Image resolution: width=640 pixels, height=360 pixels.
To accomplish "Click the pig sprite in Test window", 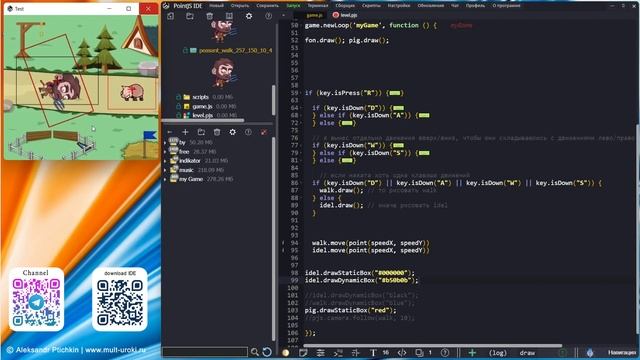I will (132, 92).
